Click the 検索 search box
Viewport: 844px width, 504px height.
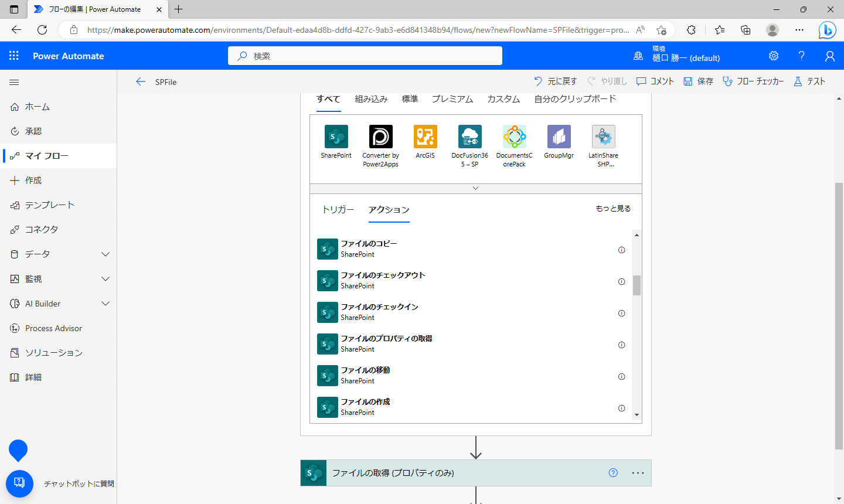click(x=365, y=56)
